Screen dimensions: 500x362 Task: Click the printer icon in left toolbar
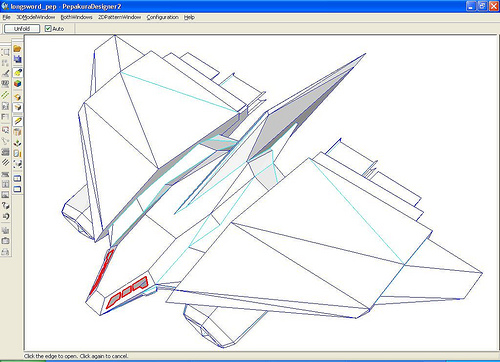5,252
